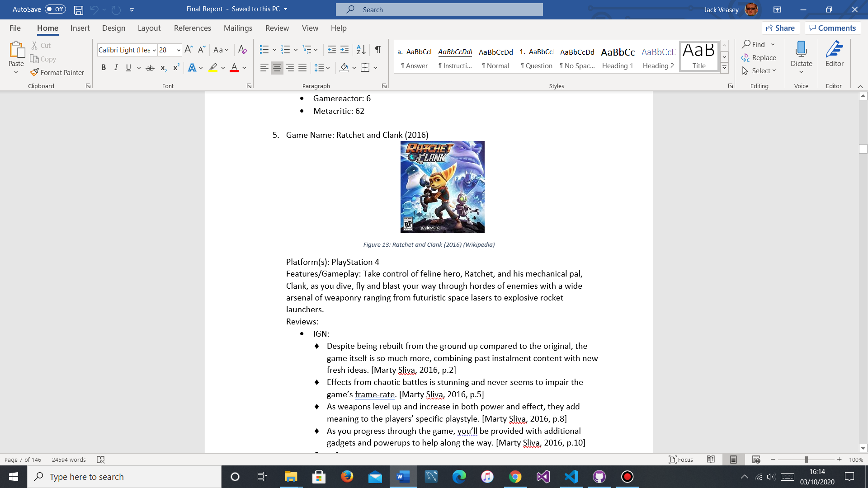Decrease font size with shrink icon
Image resolution: width=868 pixels, height=488 pixels.
(x=202, y=50)
